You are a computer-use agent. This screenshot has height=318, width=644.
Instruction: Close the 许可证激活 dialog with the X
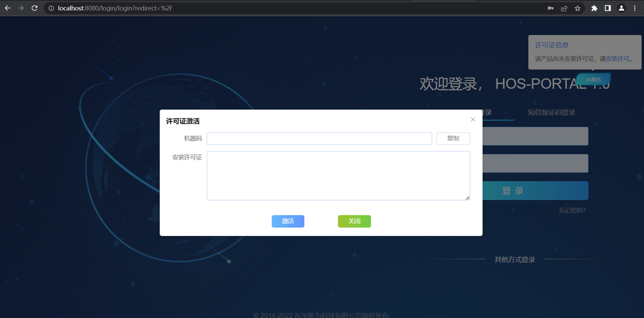tap(472, 119)
